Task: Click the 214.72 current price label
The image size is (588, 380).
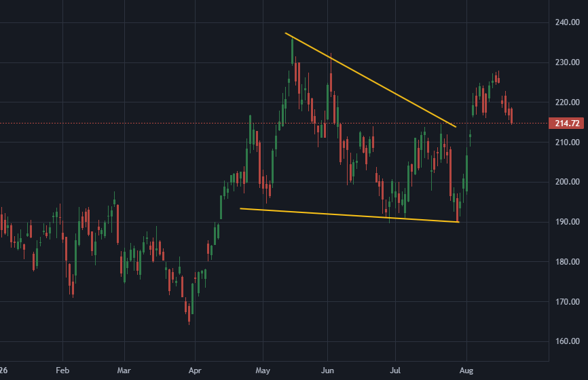Action: pos(566,123)
